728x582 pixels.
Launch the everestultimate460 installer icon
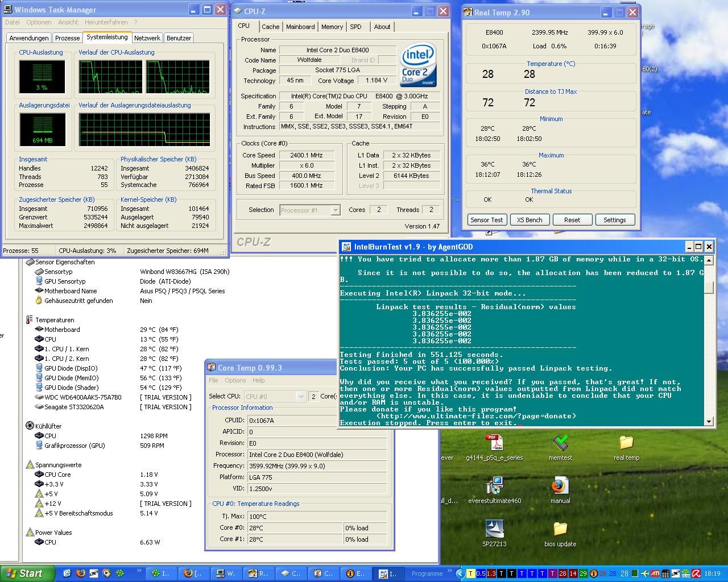pos(494,487)
